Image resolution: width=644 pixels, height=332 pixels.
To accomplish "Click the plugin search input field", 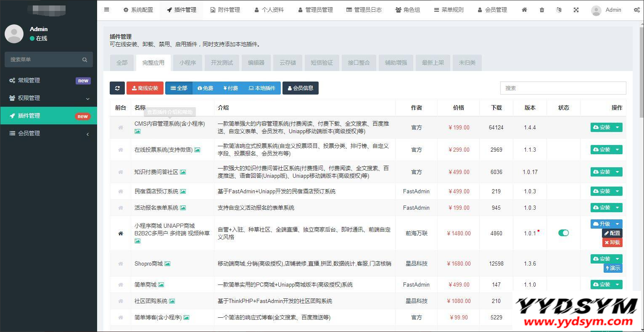I will pos(563,88).
